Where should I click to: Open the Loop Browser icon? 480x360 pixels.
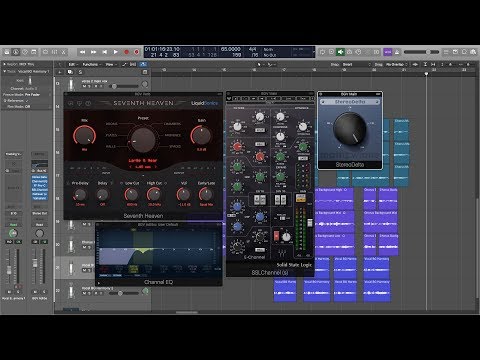[x=464, y=52]
